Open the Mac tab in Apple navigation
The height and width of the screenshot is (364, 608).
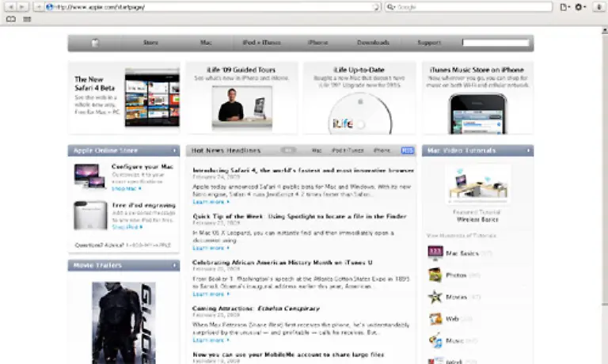206,43
